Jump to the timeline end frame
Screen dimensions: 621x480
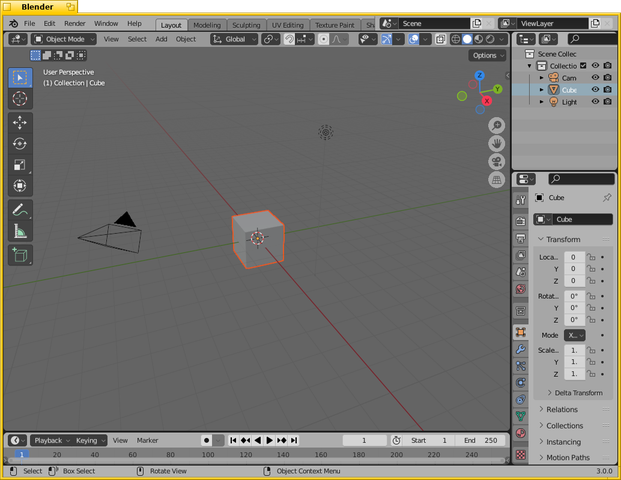click(x=294, y=440)
